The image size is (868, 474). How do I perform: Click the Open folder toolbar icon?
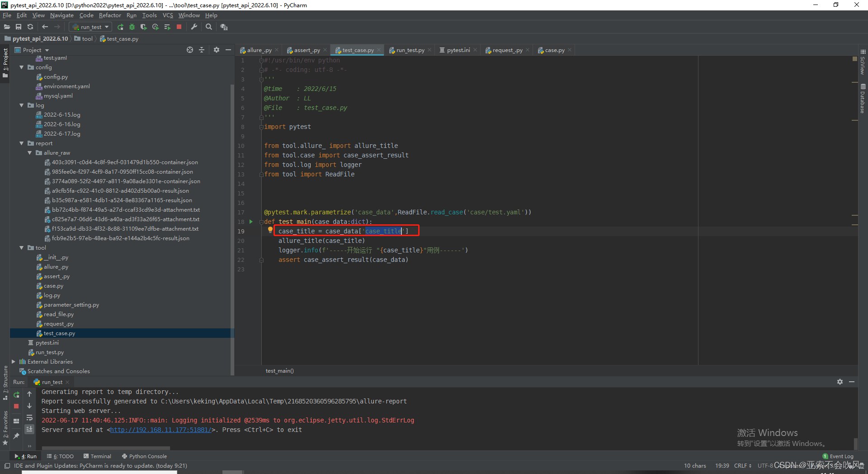(x=7, y=27)
